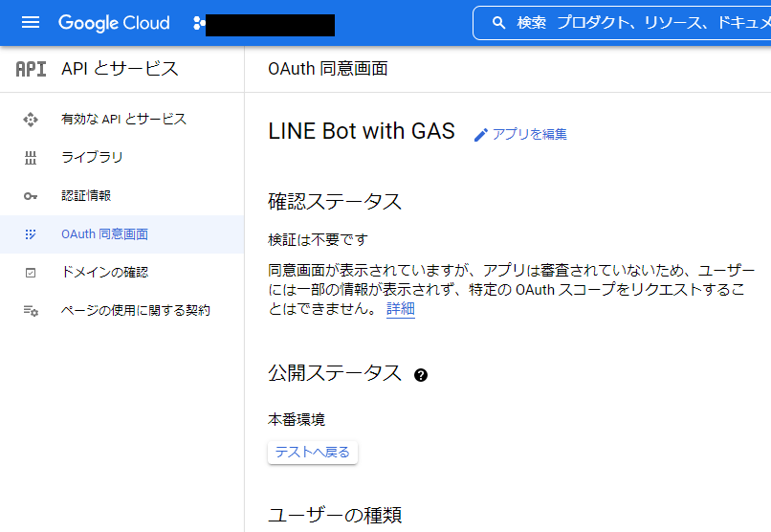The image size is (771, 532).
Task: Click the page usage agreements icon
Action: [x=31, y=311]
